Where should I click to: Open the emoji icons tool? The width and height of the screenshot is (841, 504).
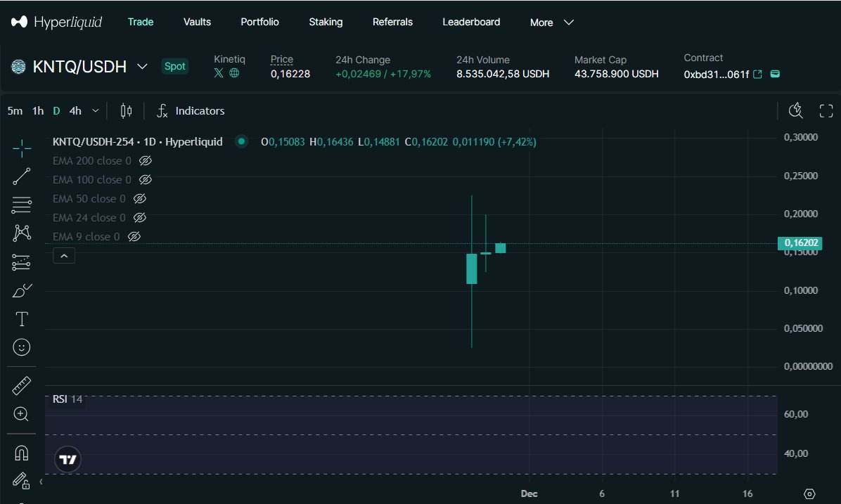pos(22,347)
